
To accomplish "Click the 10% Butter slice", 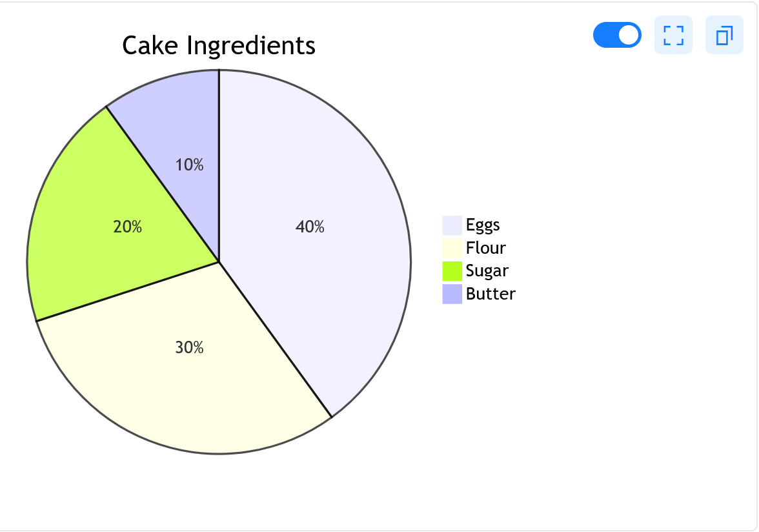I will point(189,165).
